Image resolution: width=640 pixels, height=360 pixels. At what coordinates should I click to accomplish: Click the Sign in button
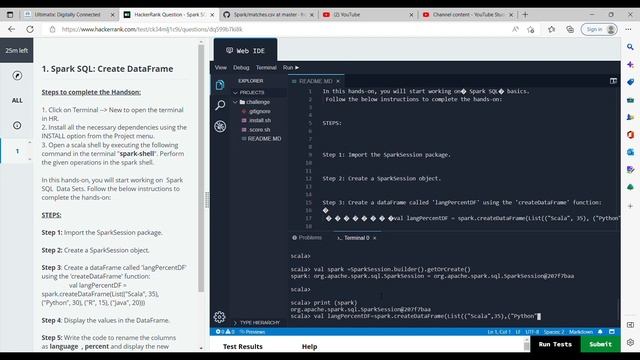(x=599, y=29)
